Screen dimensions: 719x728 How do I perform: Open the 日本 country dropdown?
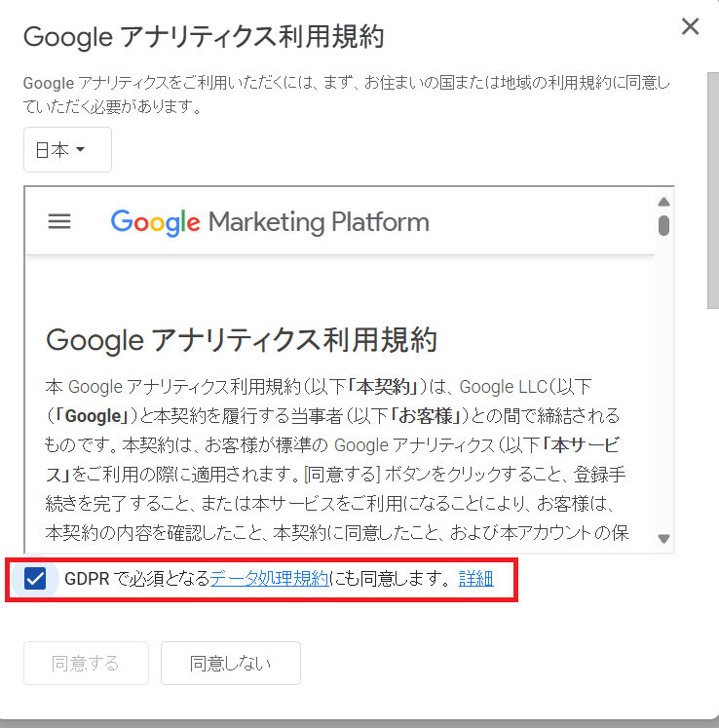click(67, 150)
